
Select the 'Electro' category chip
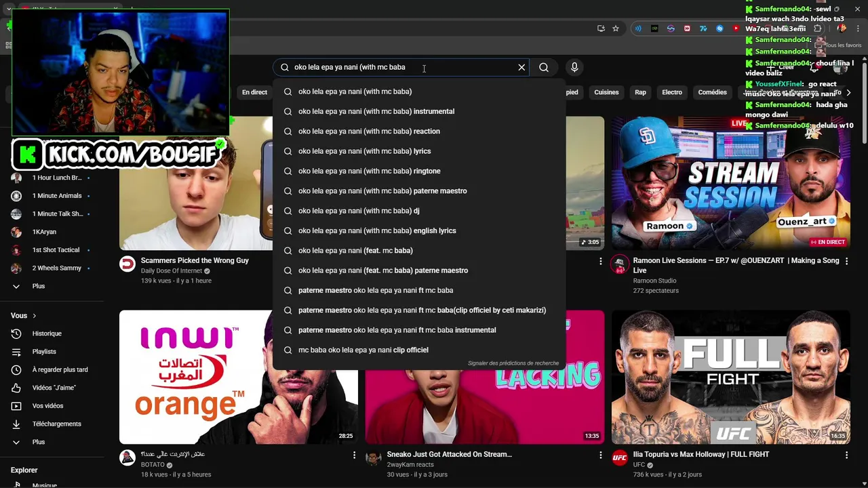(672, 92)
